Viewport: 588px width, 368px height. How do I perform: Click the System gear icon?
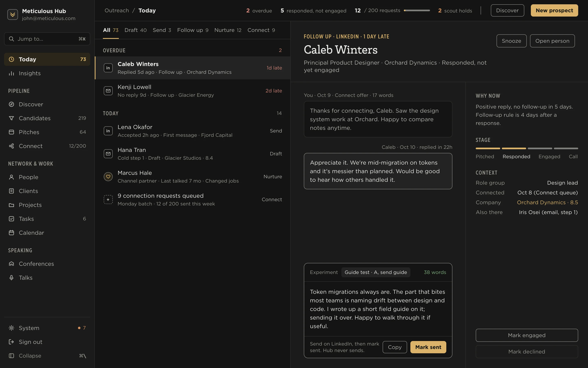coord(11,328)
